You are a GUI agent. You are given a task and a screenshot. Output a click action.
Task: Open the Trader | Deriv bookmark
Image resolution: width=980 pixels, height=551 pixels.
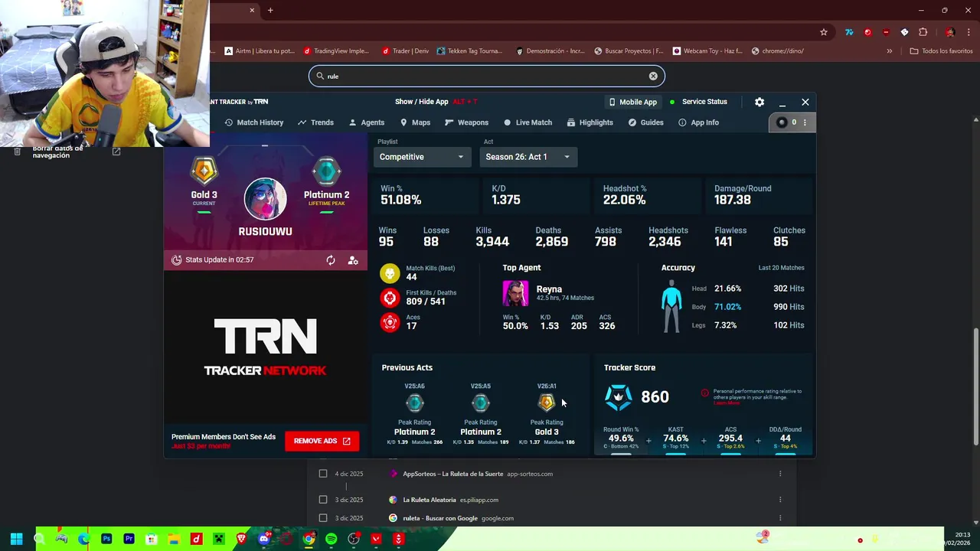pyautogui.click(x=405, y=51)
